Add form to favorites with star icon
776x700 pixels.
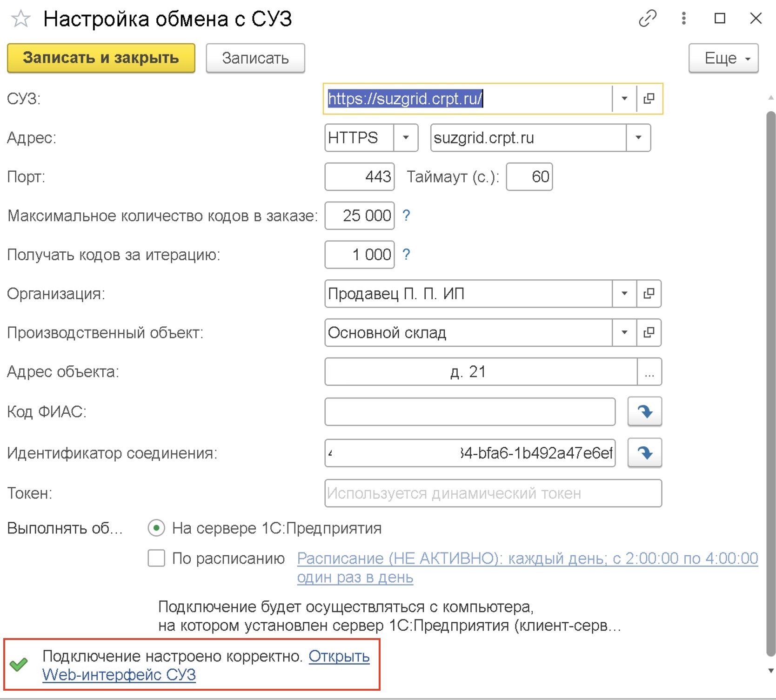coord(21,19)
